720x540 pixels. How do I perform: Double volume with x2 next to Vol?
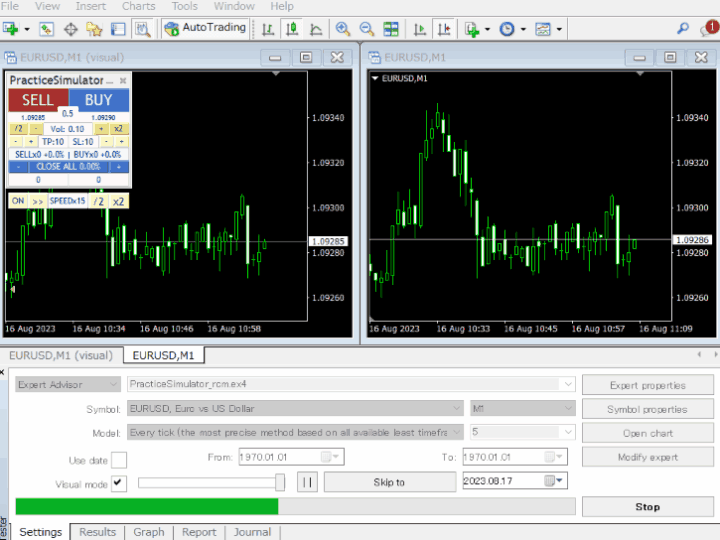point(118,129)
